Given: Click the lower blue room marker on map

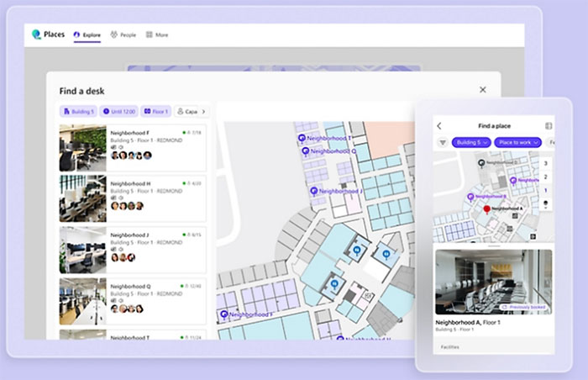Looking at the screenshot, I should (x=334, y=283).
